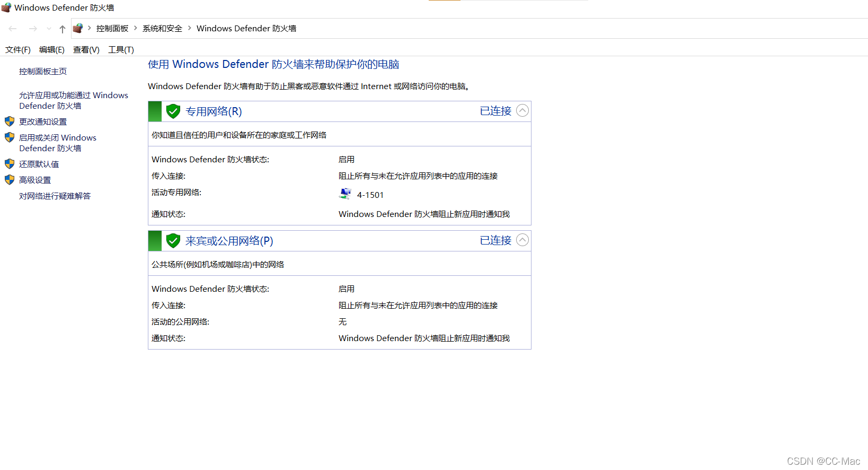Go up one level with the Up arrow

63,29
